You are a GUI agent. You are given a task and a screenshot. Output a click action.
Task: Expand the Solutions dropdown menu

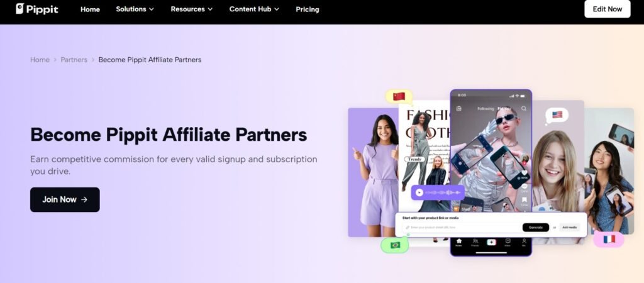[x=135, y=9]
